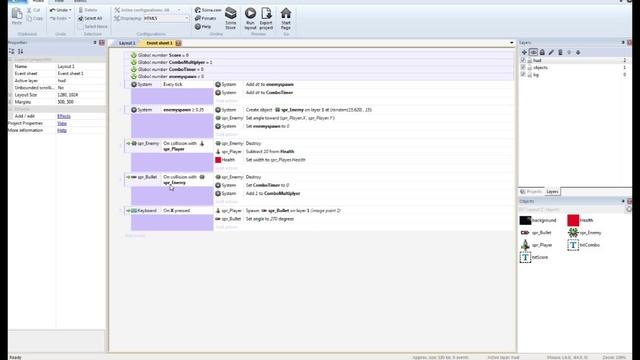640x360 pixels.
Task: Select the txtScore text object
Action: coord(534,257)
